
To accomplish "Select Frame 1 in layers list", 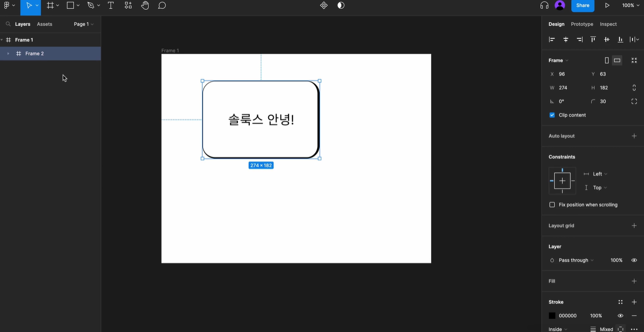I will (50, 40).
